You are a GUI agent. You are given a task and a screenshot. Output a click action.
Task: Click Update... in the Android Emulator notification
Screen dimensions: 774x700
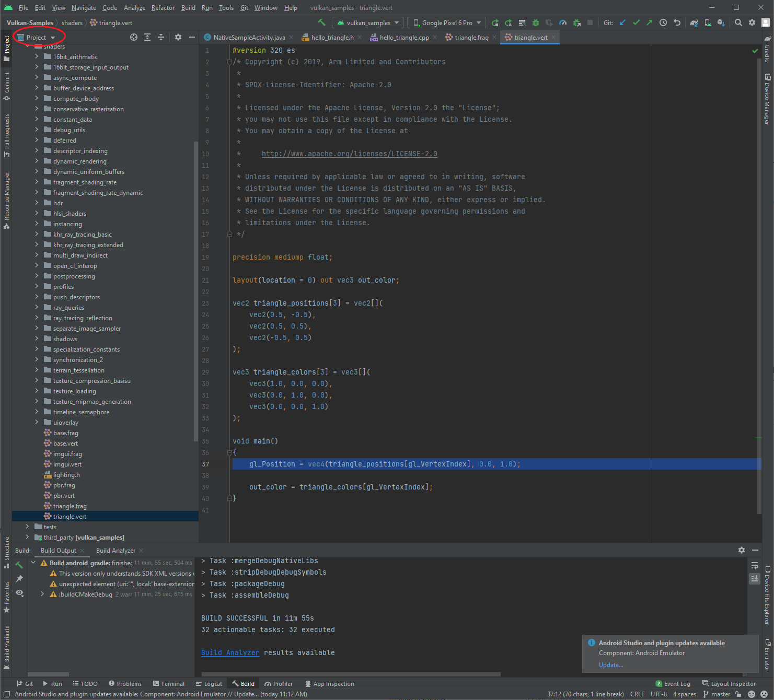coord(610,664)
